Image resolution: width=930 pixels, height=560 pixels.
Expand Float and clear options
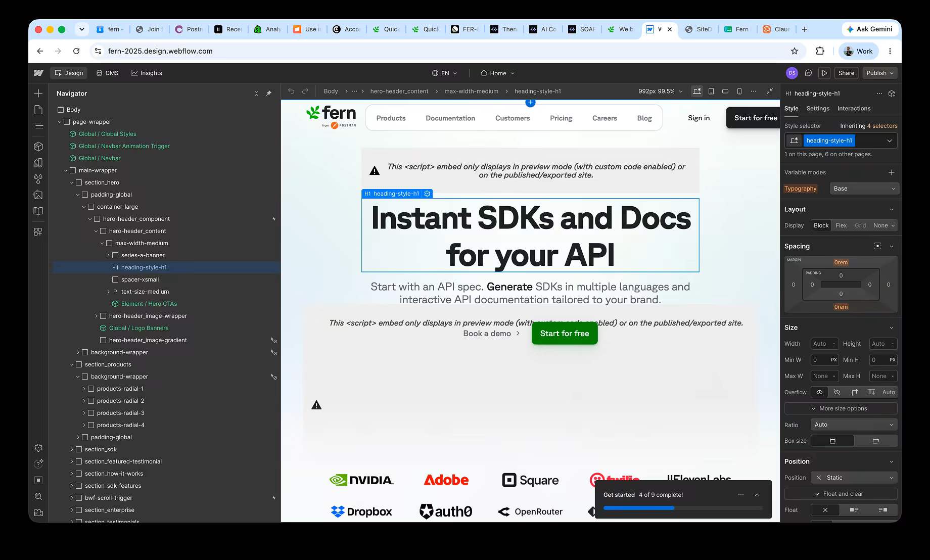(x=841, y=494)
